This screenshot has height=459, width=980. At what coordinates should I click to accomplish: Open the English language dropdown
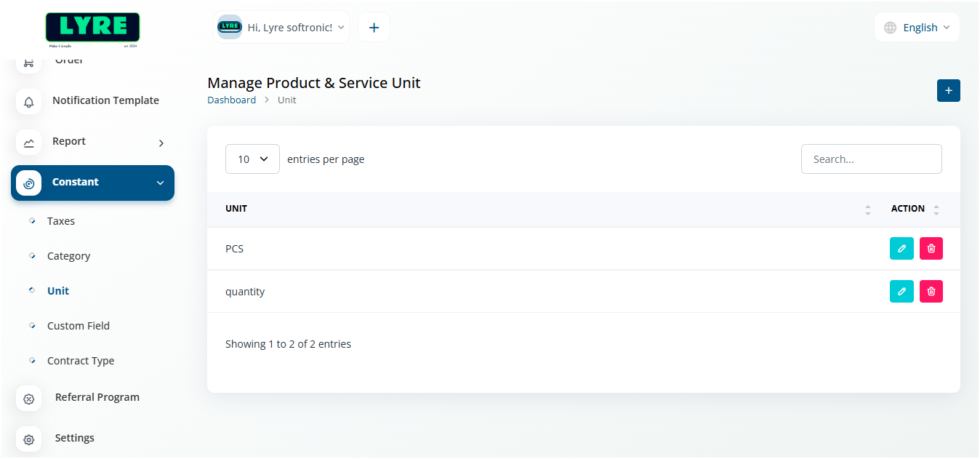[x=917, y=28]
